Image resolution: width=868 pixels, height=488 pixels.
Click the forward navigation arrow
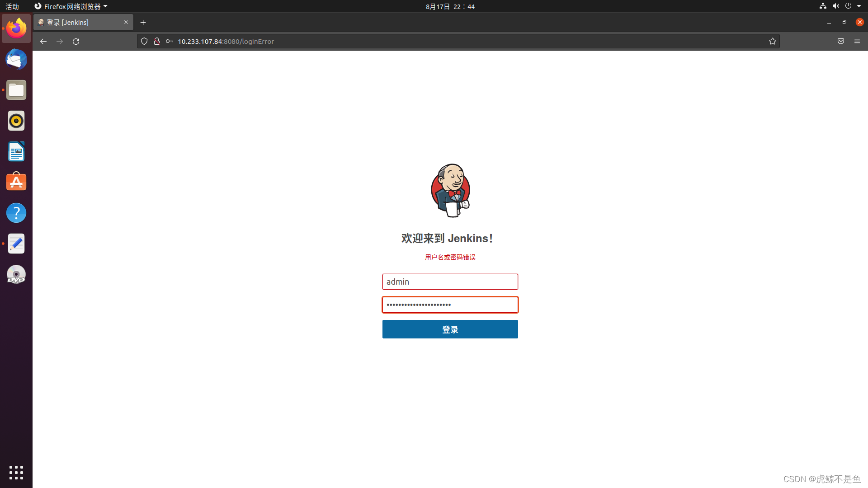(60, 41)
